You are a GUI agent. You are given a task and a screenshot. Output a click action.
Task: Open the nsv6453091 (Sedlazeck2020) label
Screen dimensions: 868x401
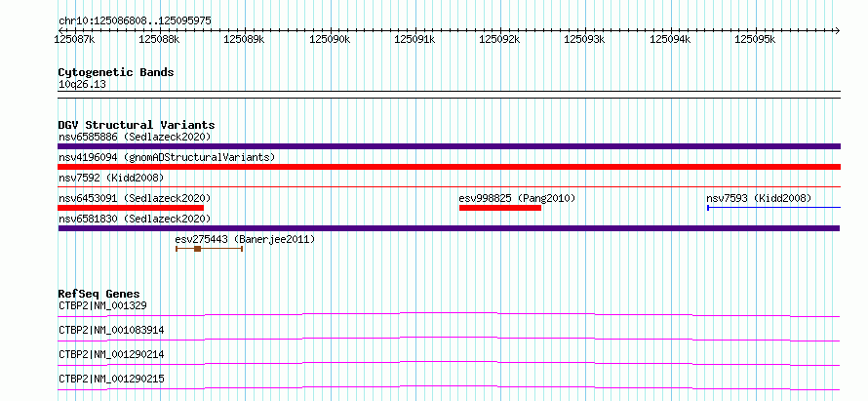click(x=135, y=198)
